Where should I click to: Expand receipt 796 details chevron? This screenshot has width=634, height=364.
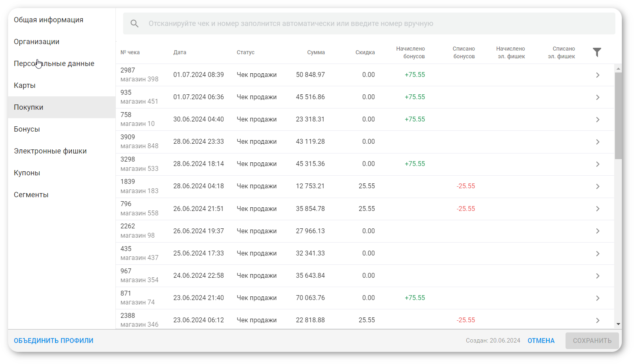598,209
